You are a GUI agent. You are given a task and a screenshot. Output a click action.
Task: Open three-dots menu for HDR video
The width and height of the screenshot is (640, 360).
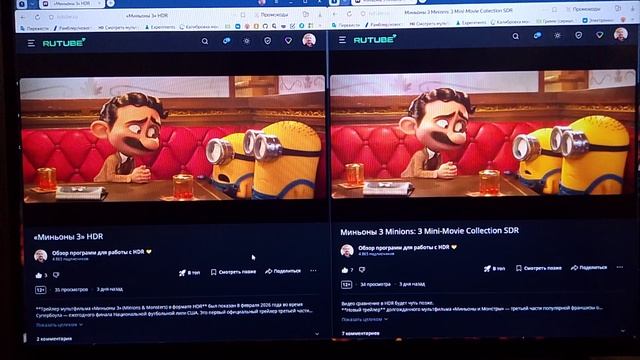click(x=313, y=270)
